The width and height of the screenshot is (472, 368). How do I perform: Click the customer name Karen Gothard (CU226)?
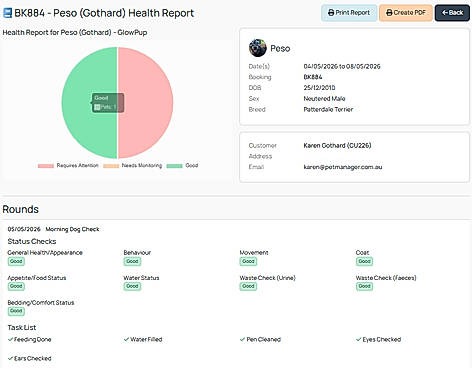pos(337,145)
